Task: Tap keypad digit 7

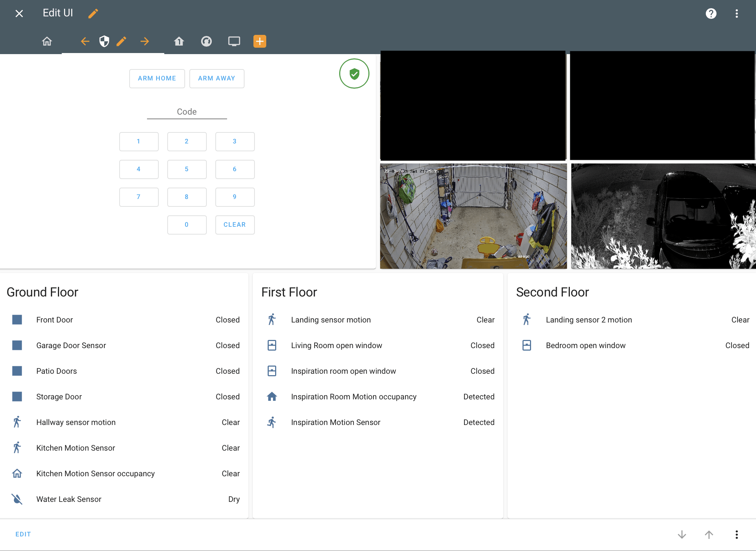Action: (139, 197)
